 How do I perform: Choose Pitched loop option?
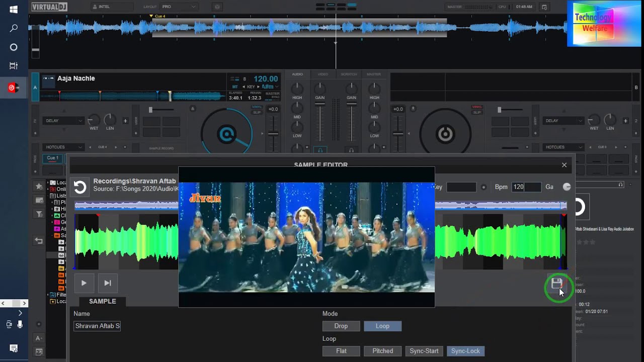coord(382,351)
